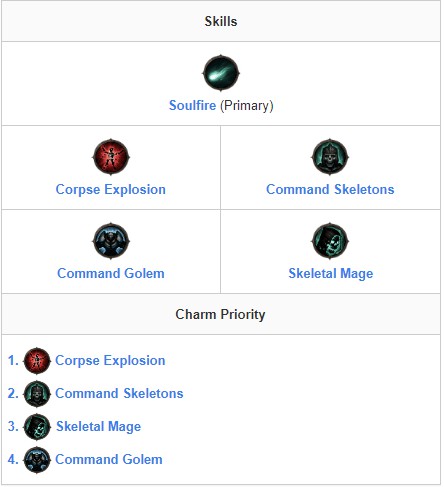Open Command Skeletons link in Skills table
The height and width of the screenshot is (487, 444).
click(330, 189)
